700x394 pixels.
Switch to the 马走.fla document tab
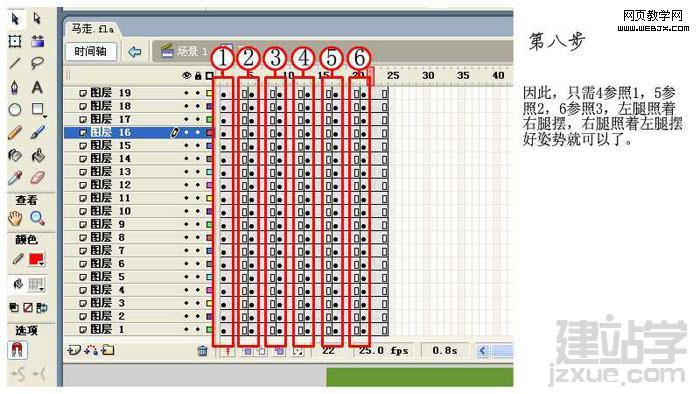tap(92, 29)
